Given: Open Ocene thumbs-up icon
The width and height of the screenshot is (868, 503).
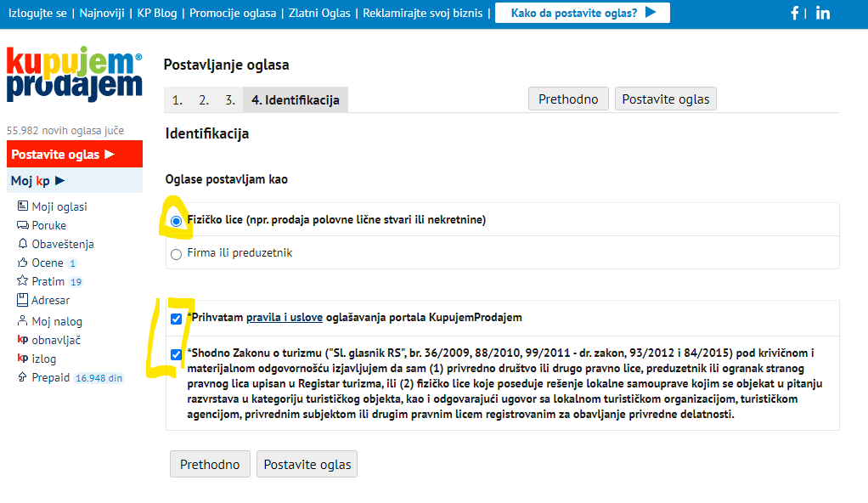Looking at the screenshot, I should (x=23, y=263).
